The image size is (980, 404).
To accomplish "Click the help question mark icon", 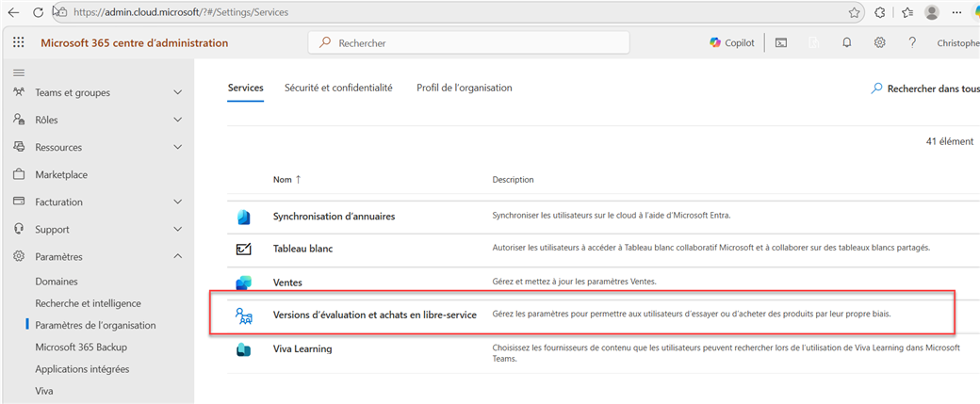I will click(912, 43).
